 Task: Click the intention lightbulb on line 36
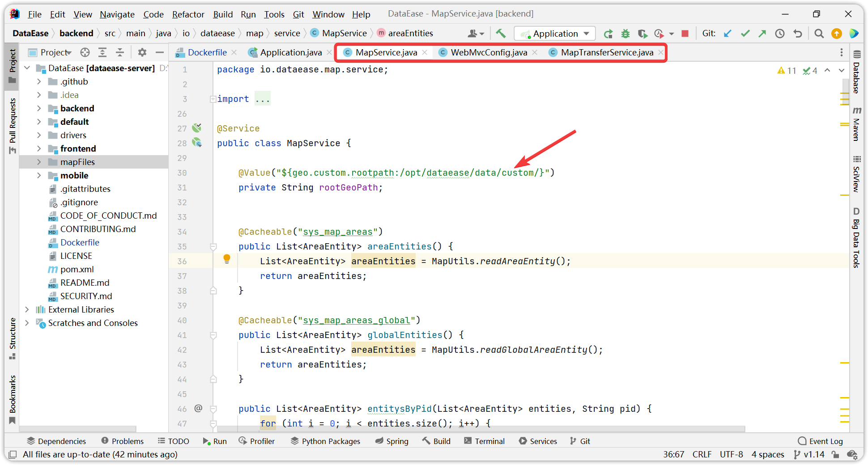pos(227,258)
